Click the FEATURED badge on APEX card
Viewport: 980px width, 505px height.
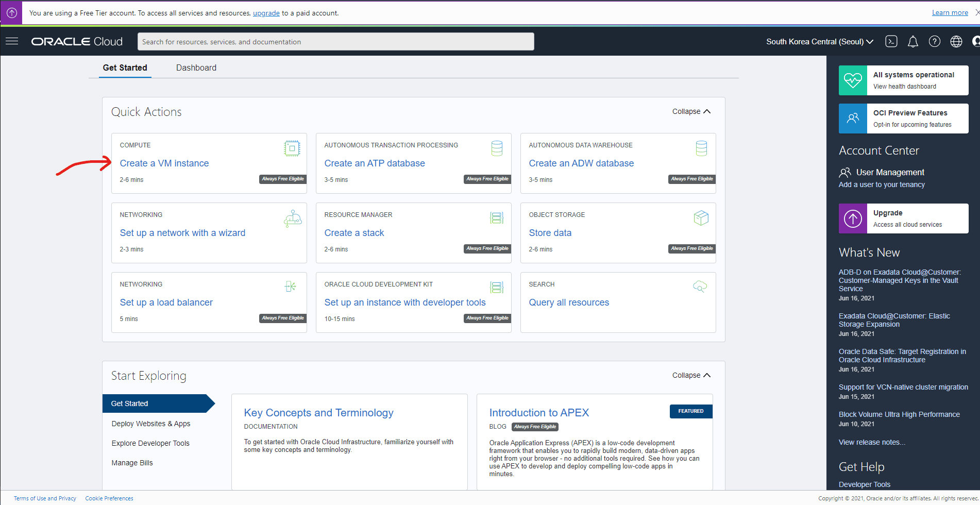point(691,411)
